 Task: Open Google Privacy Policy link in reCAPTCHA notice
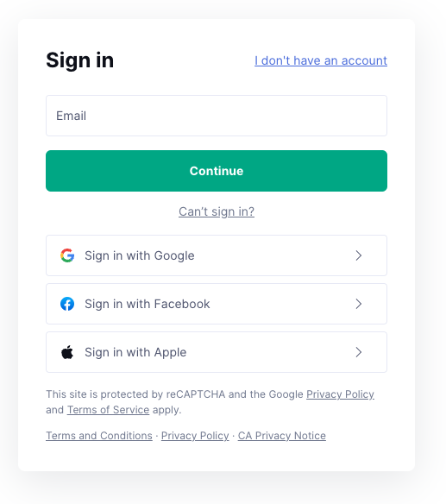pyautogui.click(x=340, y=394)
